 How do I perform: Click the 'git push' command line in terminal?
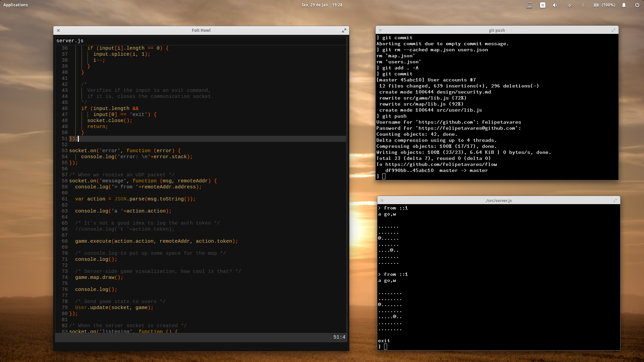coord(392,116)
